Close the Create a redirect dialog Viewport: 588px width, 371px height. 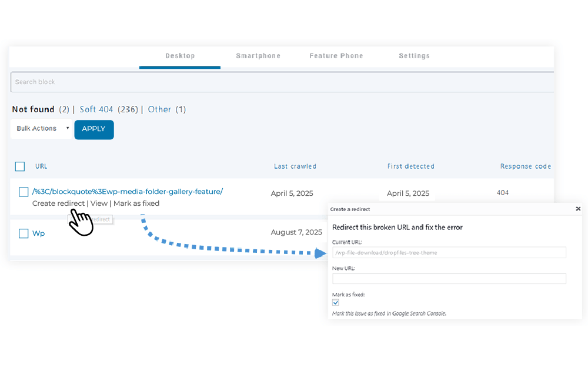(578, 209)
